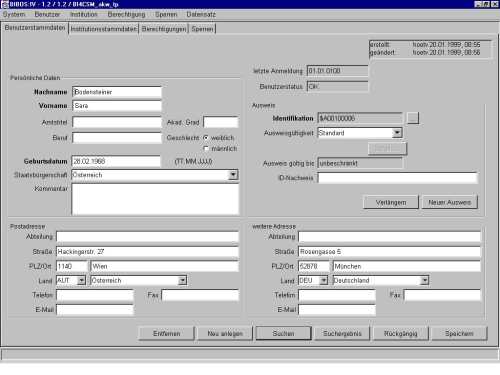Click the Postadresse PLZ field with 1140
Screen dimensions: 500x375
click(72, 266)
